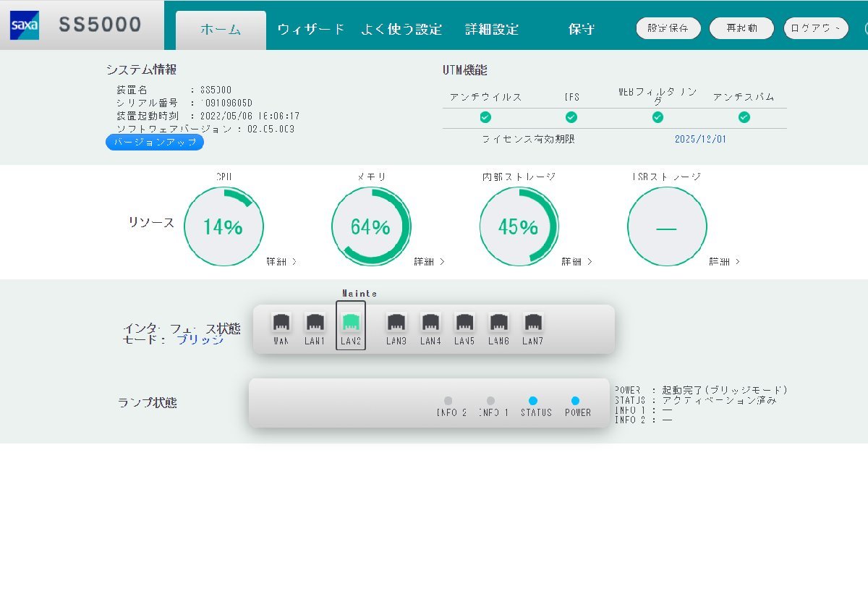Open 内部ストレージ 詳細 details link
The image size is (868, 594).
577,261
